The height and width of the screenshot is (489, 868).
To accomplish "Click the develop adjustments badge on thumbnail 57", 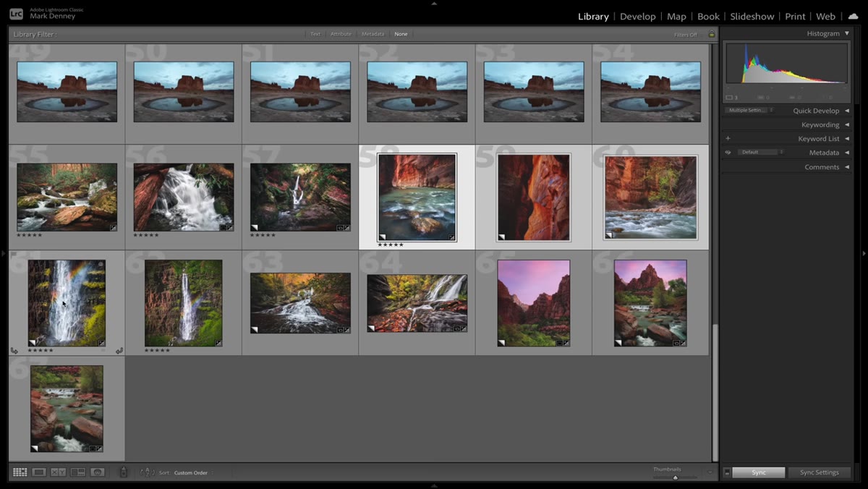I will (x=346, y=227).
